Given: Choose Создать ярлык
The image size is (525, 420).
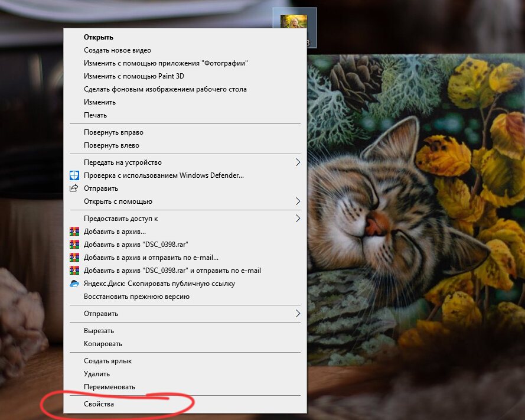Looking at the screenshot, I should 185,361.
